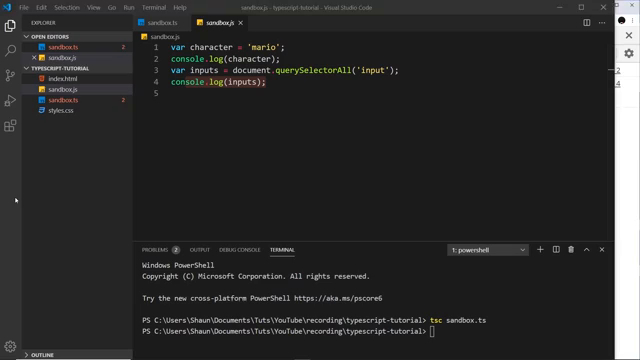Click the profile avatar in right window
The height and width of the screenshot is (360, 640).
[622, 20]
